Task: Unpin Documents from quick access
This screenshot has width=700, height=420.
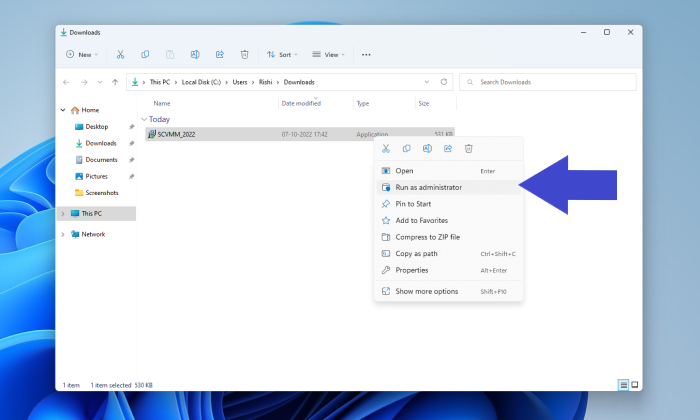Action: coord(132,160)
